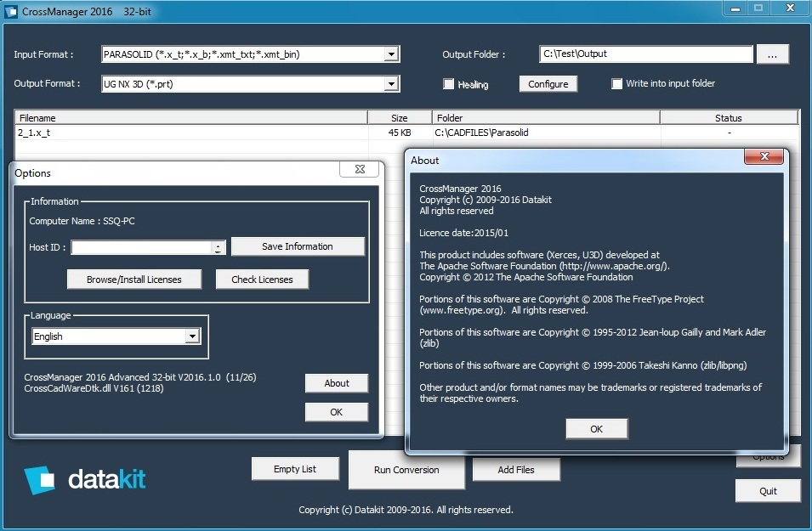Click the CrossManager app icon in title bar

pos(11,11)
